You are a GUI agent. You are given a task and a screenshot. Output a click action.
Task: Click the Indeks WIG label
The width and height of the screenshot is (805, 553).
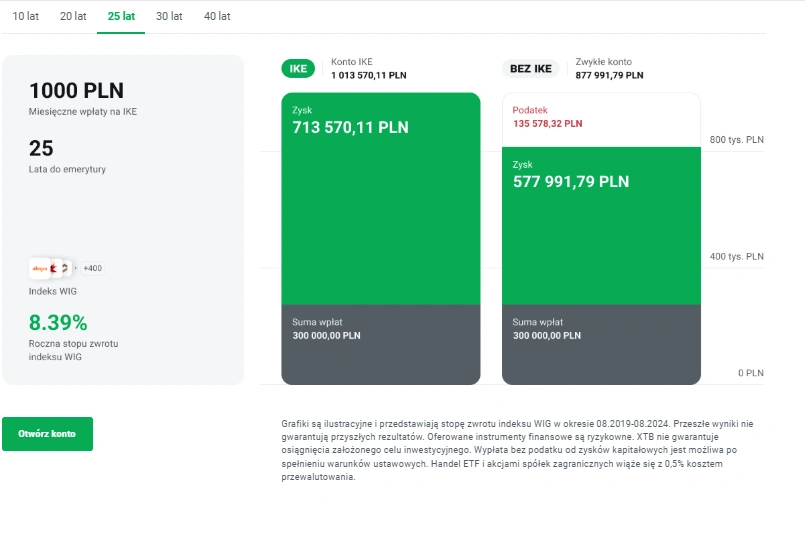coord(53,291)
